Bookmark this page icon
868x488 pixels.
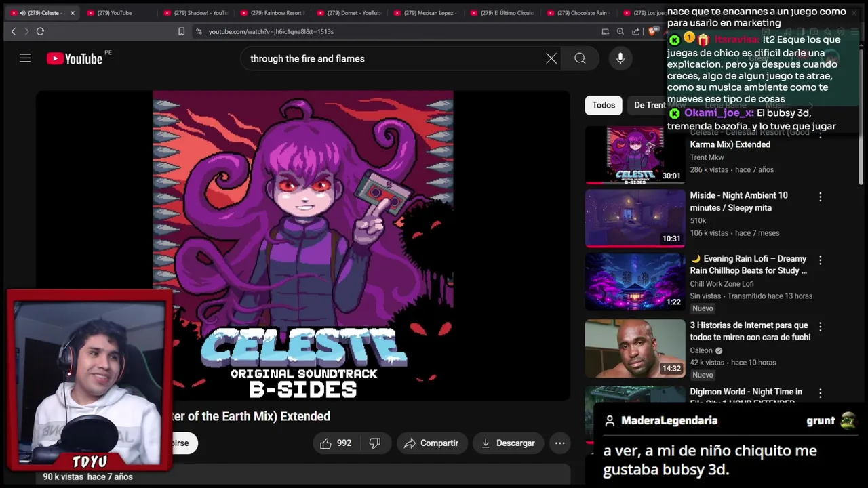tap(181, 31)
